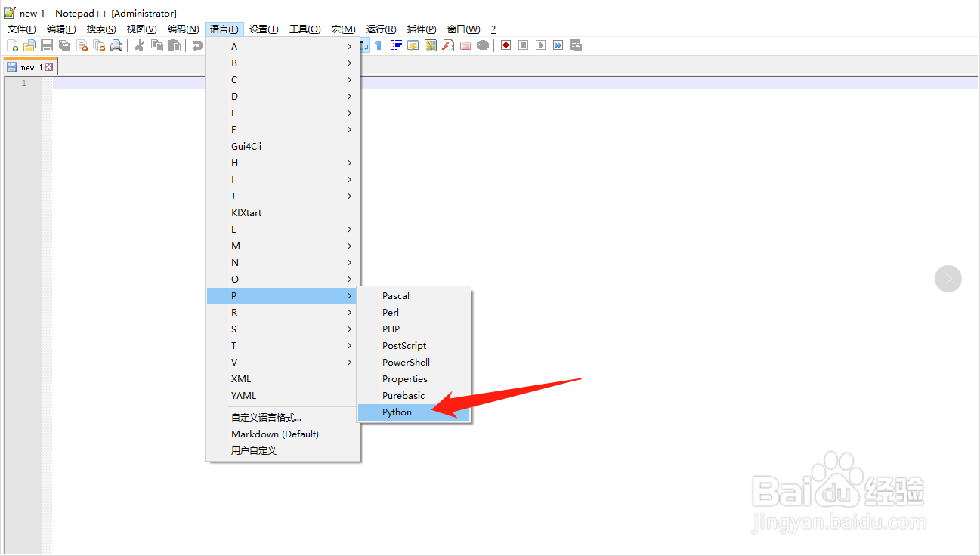Screen dimensions: 980x556
Task: Select Properties language entry
Action: point(413,379)
